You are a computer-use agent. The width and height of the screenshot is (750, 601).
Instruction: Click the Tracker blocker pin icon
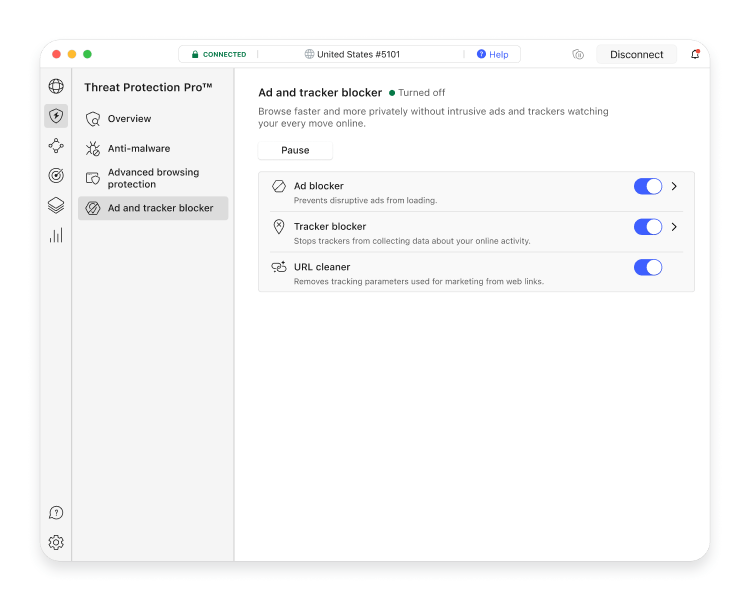point(279,227)
